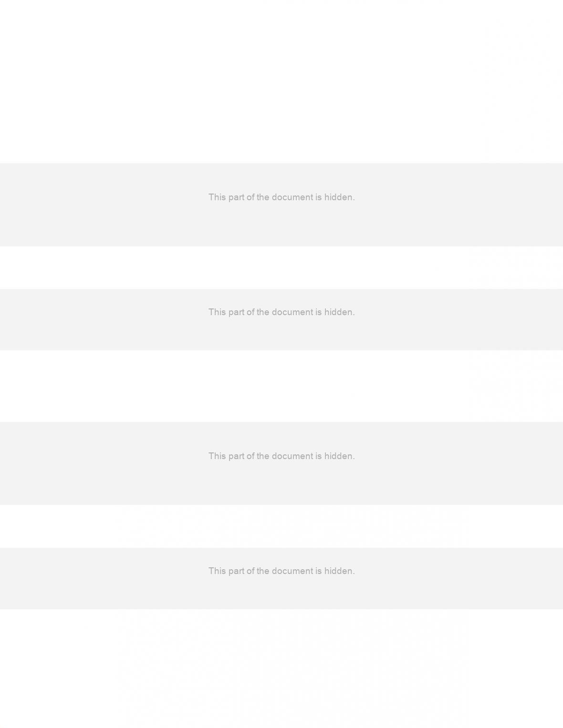Select the word 'part' in the third gray banner
The height and width of the screenshot is (728, 563).
coord(236,456)
